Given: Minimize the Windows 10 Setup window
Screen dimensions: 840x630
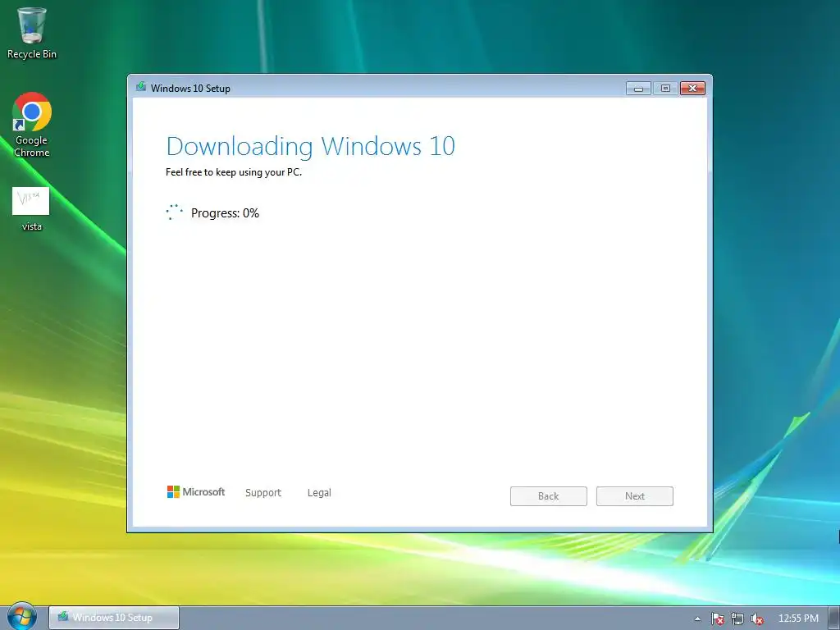Looking at the screenshot, I should 638,89.
